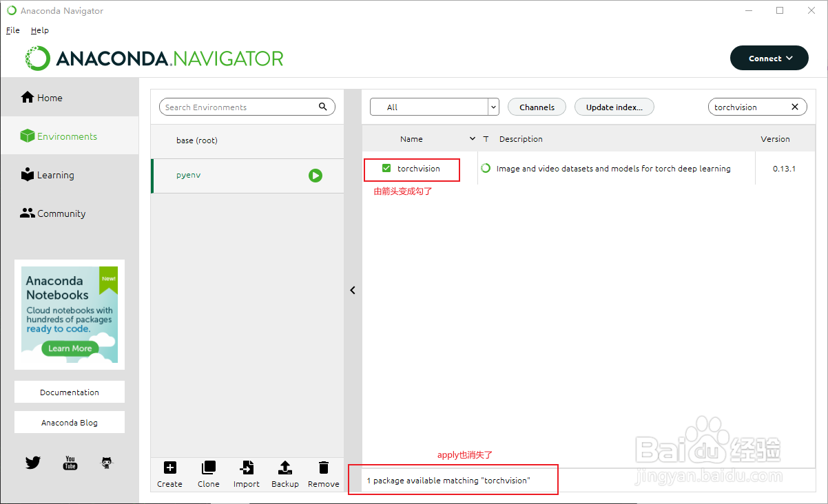Open the Community section
This screenshot has height=504, width=828.
(x=69, y=213)
